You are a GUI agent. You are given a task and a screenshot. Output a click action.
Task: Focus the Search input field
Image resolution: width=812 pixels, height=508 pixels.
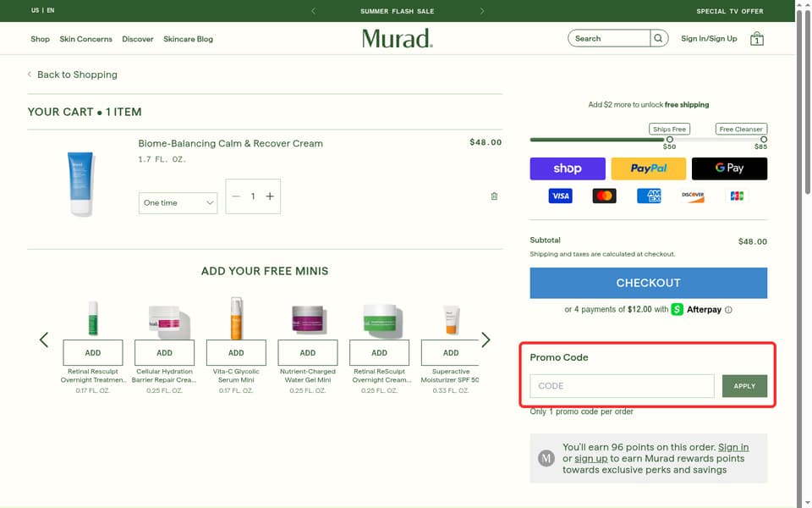pyautogui.click(x=609, y=38)
